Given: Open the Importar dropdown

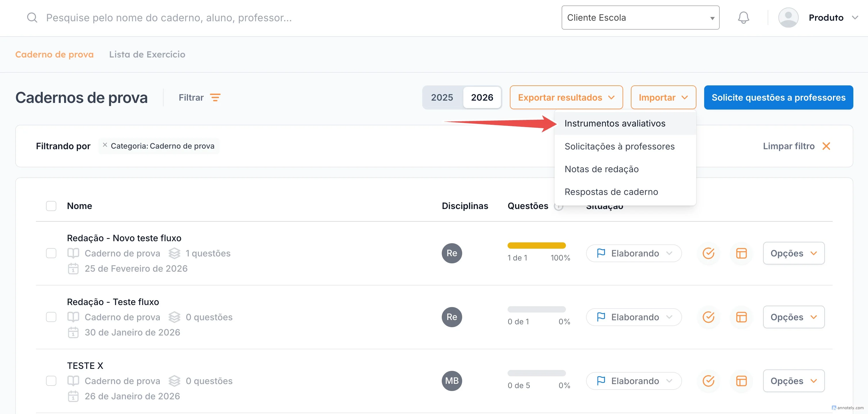Looking at the screenshot, I should pyautogui.click(x=663, y=97).
